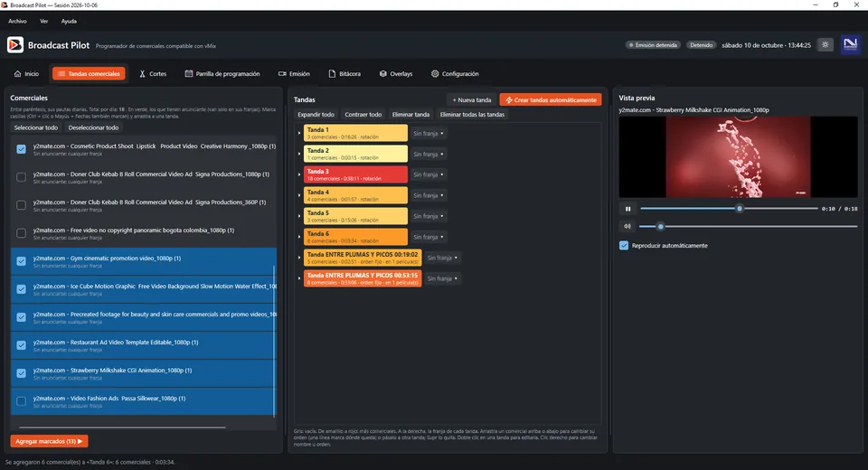Click the Emisión detenida status badge
The width and height of the screenshot is (868, 470).
coord(653,45)
